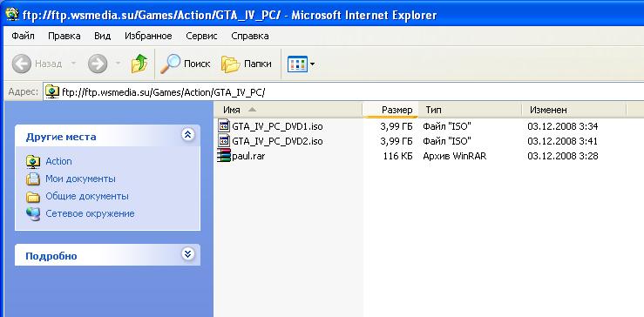Expand the Подробно panel
This screenshot has height=317, width=644.
pos(188,253)
